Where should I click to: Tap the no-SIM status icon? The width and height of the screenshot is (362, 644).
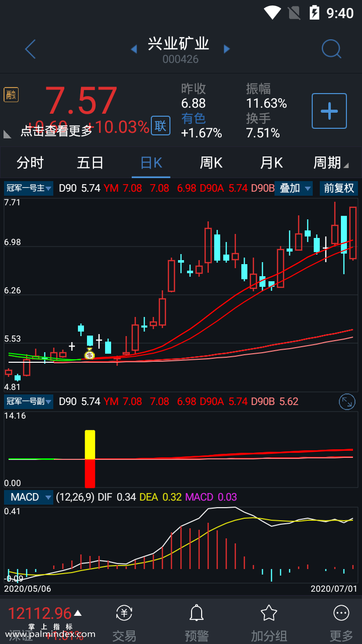pyautogui.click(x=294, y=13)
